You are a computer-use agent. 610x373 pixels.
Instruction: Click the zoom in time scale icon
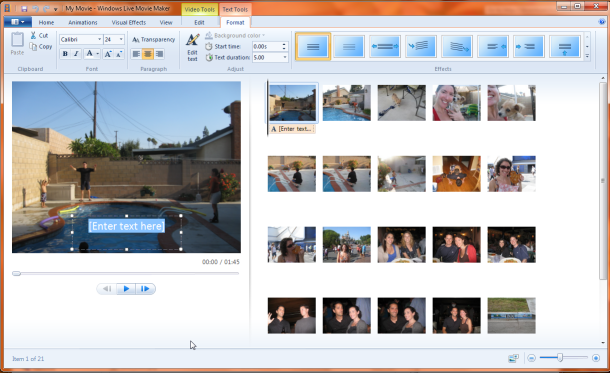pyautogui.click(x=596, y=358)
